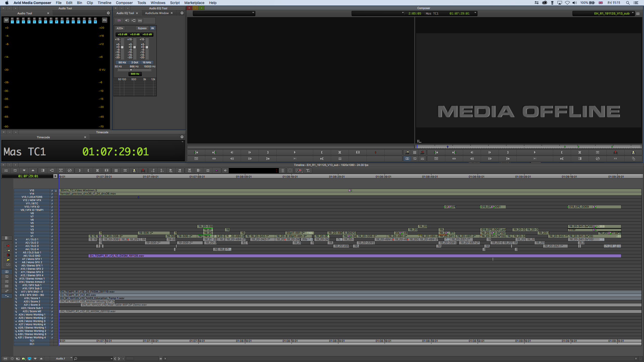This screenshot has width=644, height=362.
Task: Click the mark IN point icon
Action: tap(321, 152)
